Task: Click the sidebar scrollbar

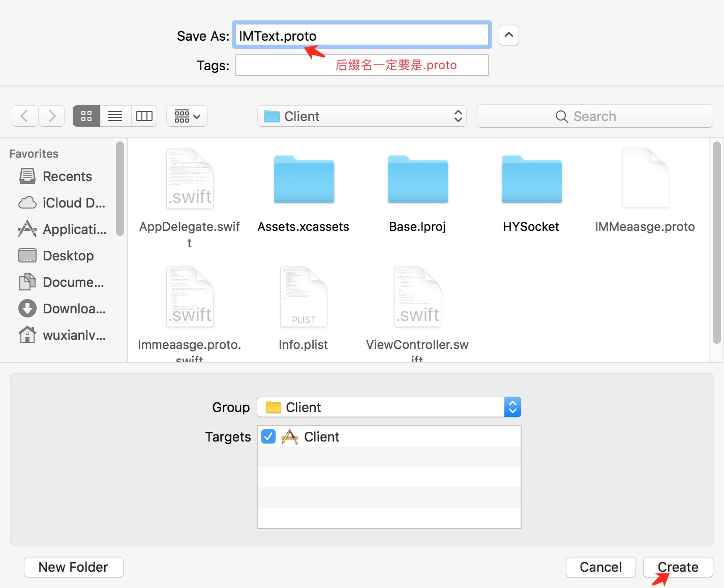Action: coord(120,189)
